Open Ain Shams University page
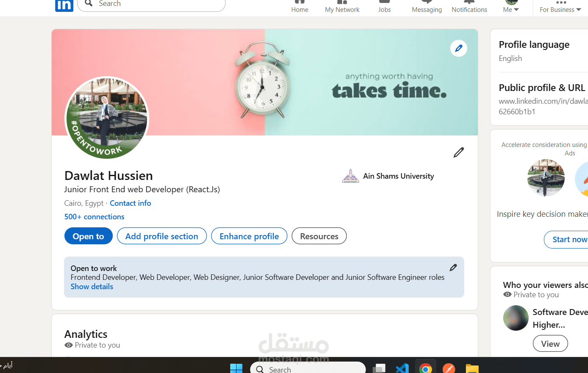 point(399,176)
